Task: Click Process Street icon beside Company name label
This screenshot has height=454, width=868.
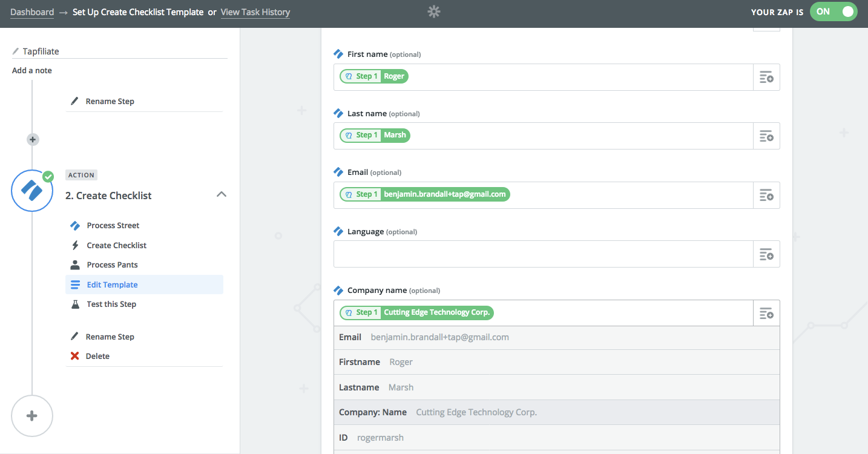Action: click(x=339, y=290)
